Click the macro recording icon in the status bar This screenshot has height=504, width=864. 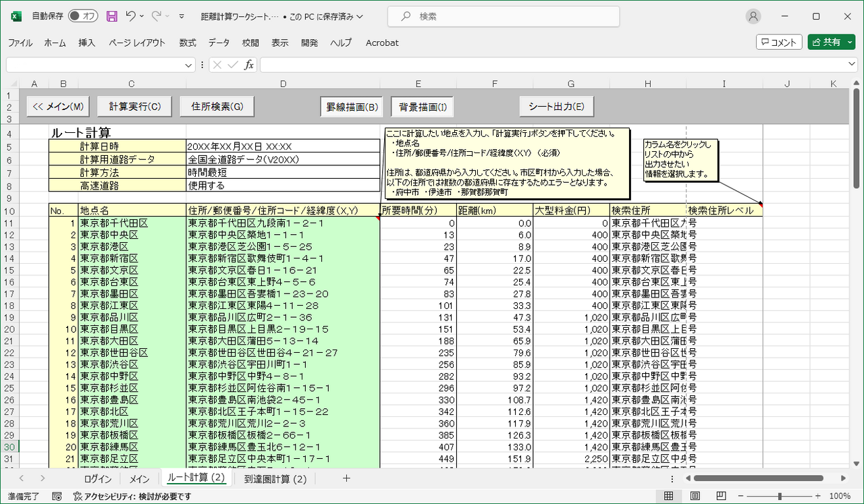pyautogui.click(x=57, y=496)
